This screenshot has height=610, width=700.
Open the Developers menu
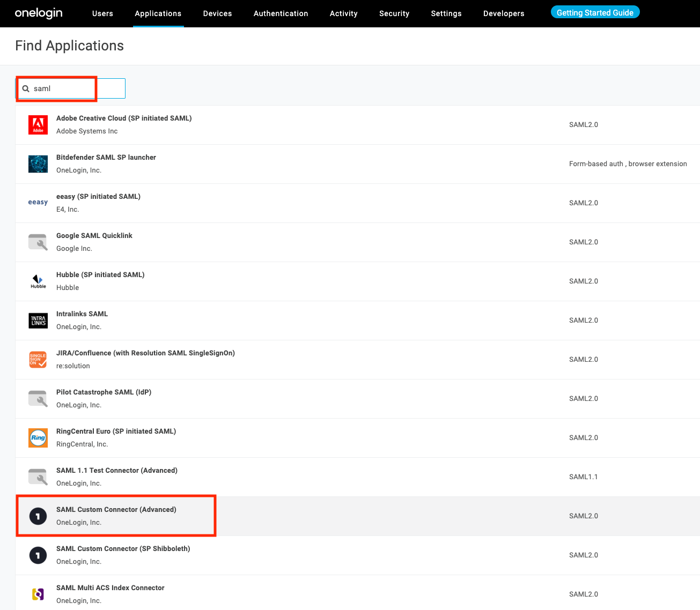[504, 13]
